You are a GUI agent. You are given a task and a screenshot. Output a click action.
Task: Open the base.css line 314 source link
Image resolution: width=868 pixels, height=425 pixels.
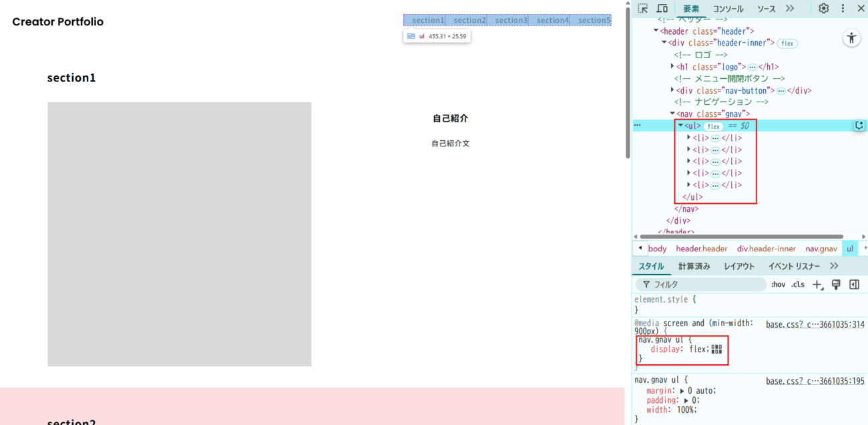(x=815, y=324)
